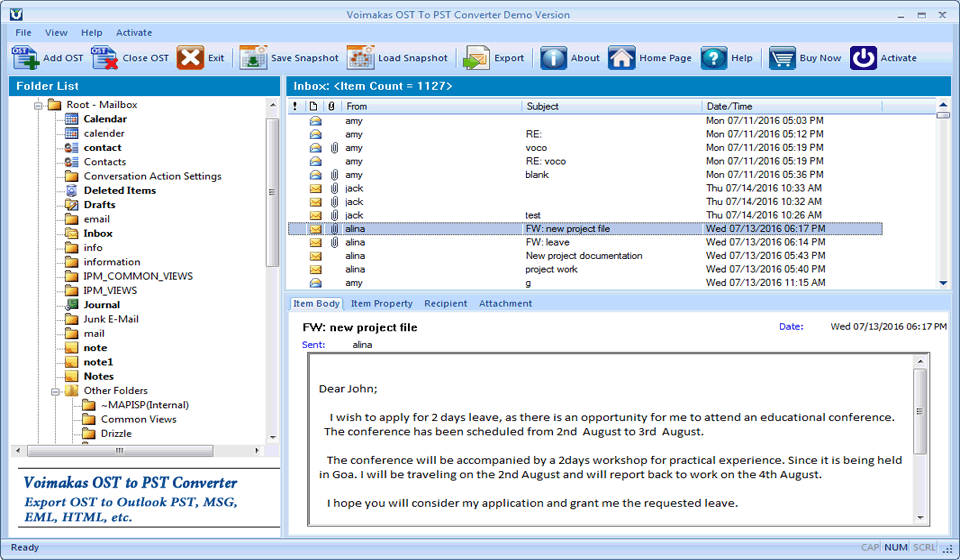
Task: Click the importance column header icon
Action: (x=295, y=106)
